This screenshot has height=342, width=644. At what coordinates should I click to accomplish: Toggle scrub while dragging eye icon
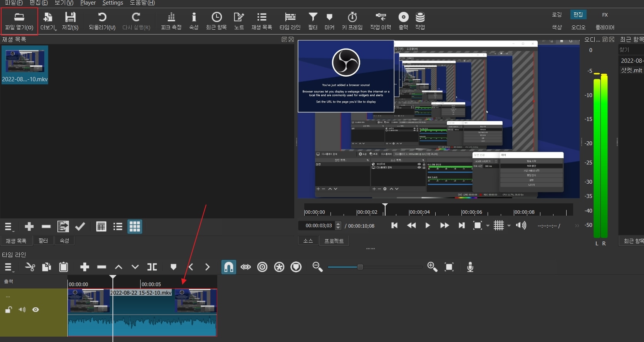246,267
